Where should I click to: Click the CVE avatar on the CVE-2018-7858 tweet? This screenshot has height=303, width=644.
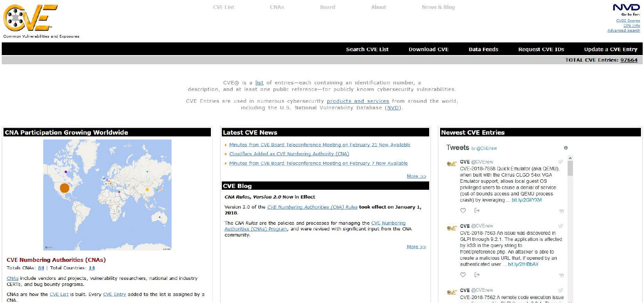click(x=451, y=164)
